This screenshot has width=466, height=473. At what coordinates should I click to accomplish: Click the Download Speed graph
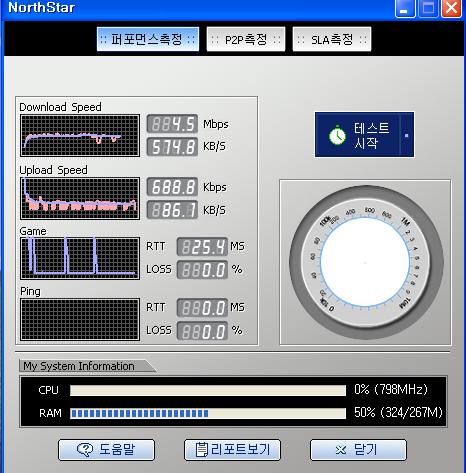click(80, 136)
